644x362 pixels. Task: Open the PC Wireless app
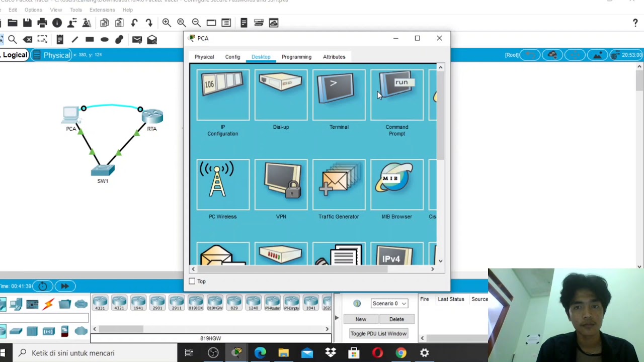point(223,185)
